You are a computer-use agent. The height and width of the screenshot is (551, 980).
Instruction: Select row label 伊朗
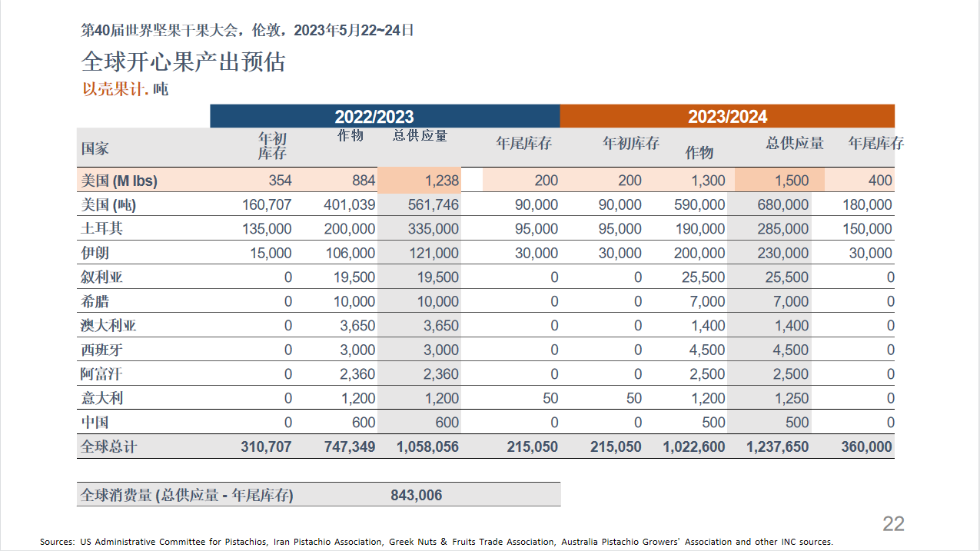click(95, 253)
